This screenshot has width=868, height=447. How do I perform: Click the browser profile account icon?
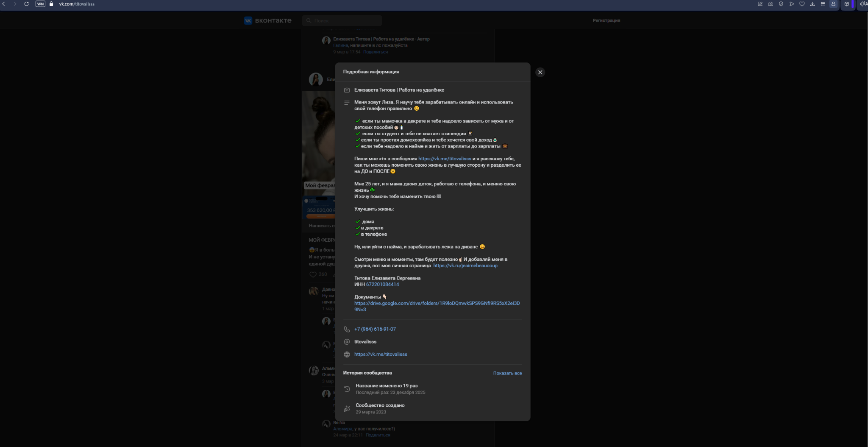coord(833,4)
